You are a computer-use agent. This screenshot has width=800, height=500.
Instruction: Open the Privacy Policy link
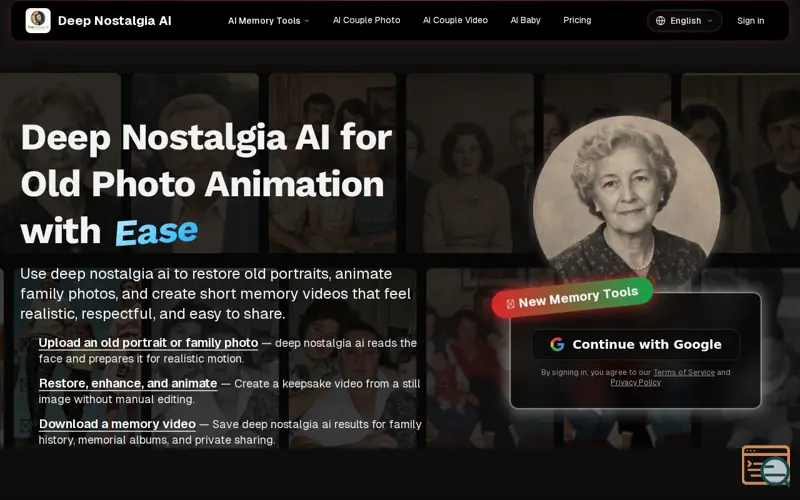[x=636, y=382]
